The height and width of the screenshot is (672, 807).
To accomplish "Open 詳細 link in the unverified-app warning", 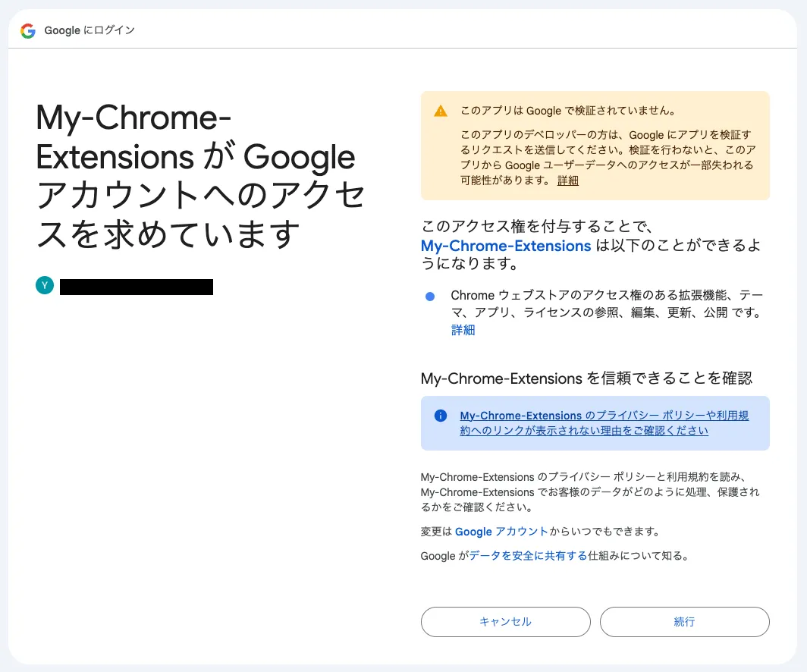I will pyautogui.click(x=567, y=181).
